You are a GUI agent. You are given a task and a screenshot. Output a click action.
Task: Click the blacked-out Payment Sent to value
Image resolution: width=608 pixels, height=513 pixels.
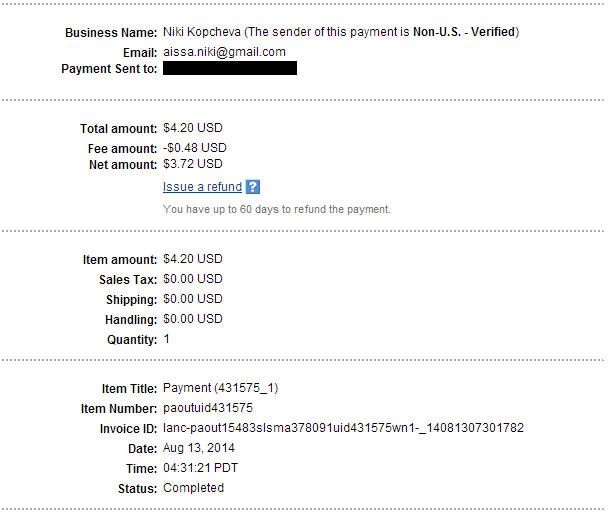(x=229, y=69)
